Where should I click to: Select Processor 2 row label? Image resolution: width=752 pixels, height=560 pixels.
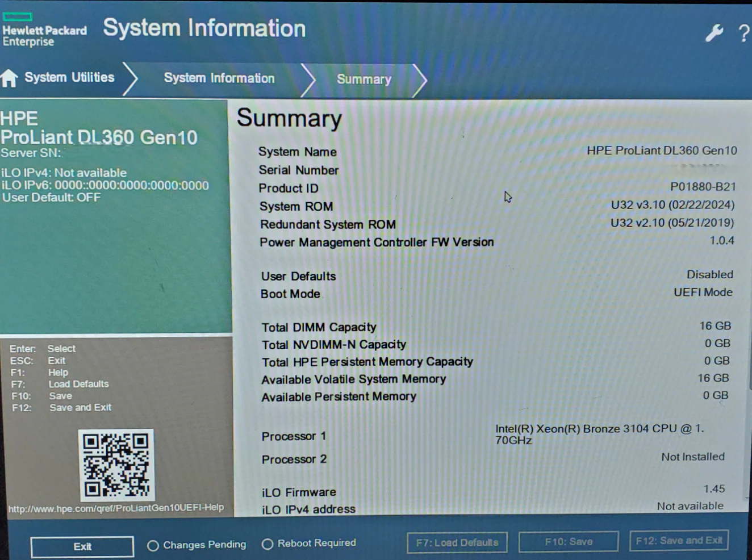point(294,459)
